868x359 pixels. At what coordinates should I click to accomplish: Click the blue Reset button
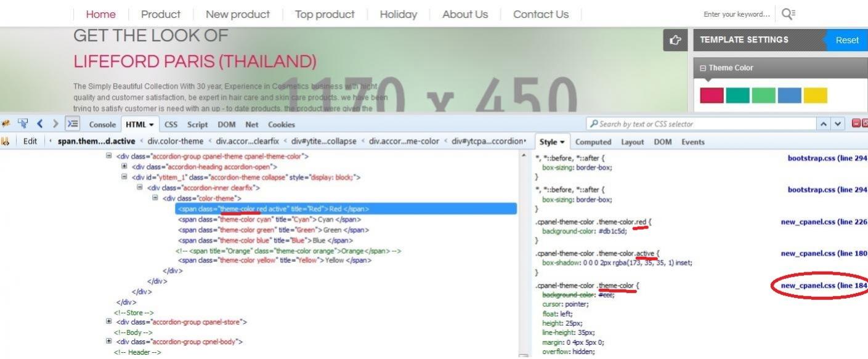tap(846, 40)
